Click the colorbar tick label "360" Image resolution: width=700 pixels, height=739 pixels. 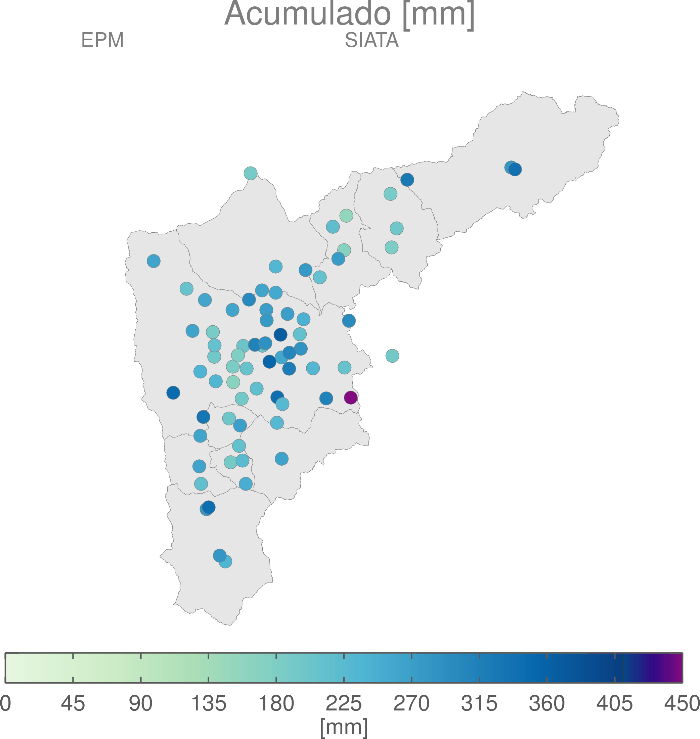tap(547, 703)
